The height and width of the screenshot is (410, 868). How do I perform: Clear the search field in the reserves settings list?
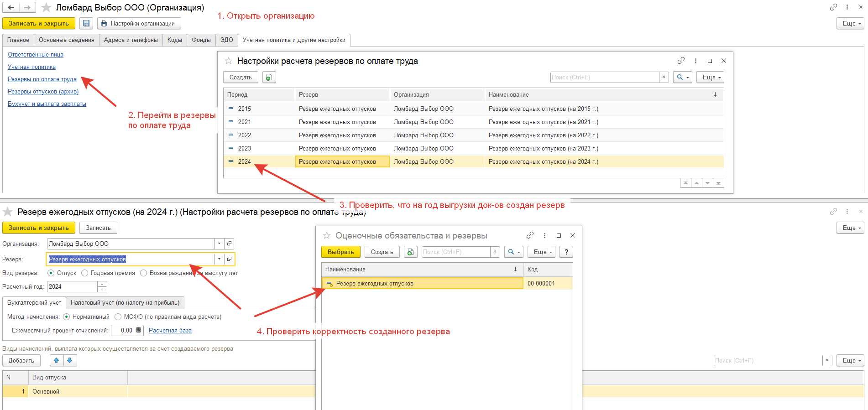[x=664, y=78]
